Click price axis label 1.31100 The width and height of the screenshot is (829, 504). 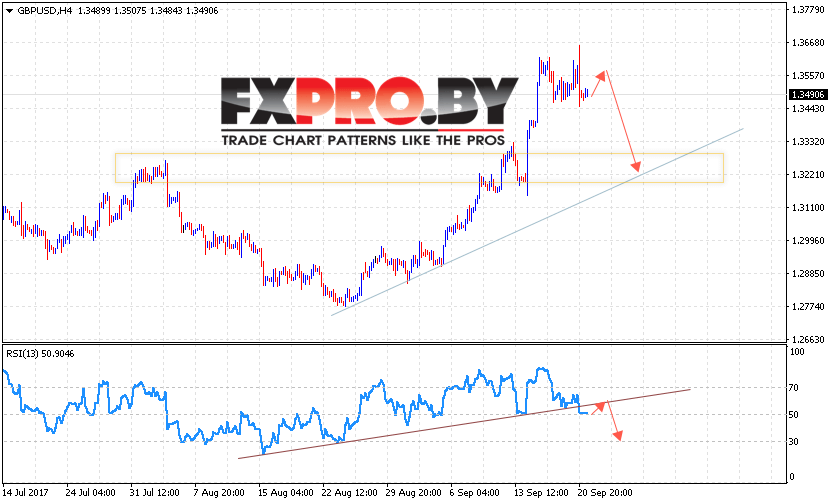[808, 208]
